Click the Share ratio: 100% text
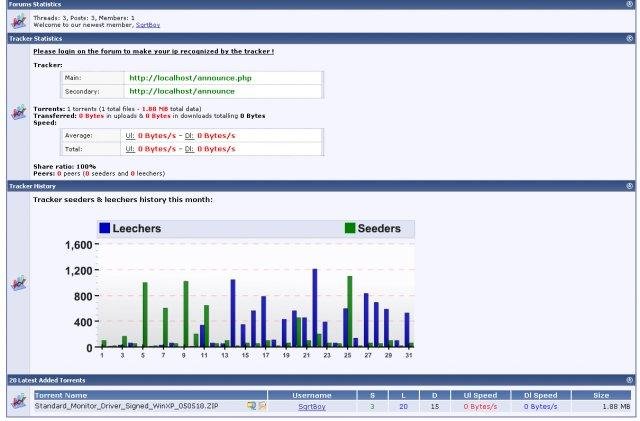The height and width of the screenshot is (421, 640). pos(64,167)
